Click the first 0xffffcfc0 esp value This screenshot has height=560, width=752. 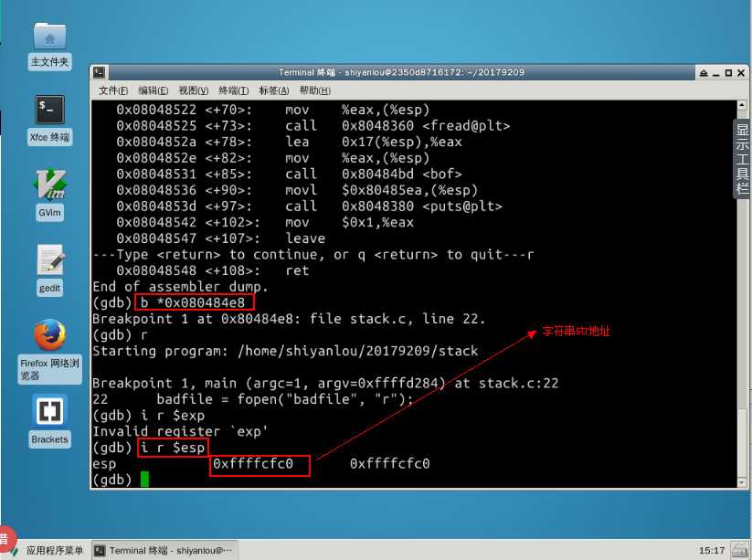pos(253,464)
